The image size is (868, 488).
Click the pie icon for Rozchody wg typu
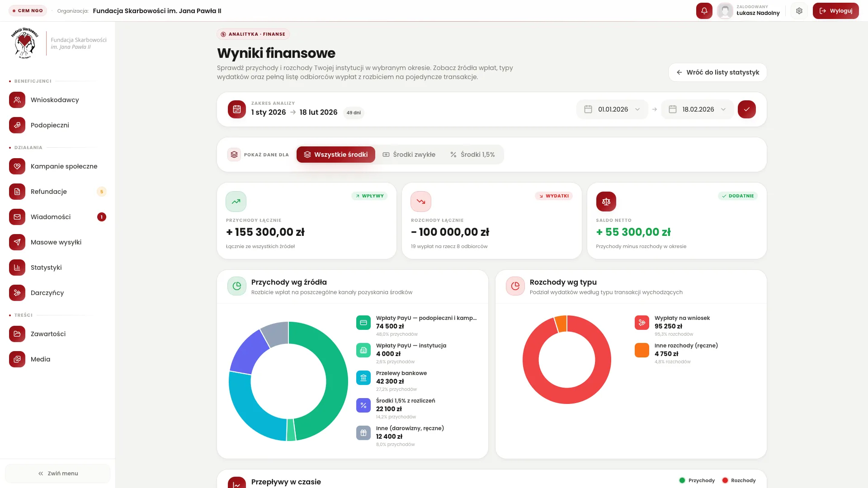click(515, 286)
